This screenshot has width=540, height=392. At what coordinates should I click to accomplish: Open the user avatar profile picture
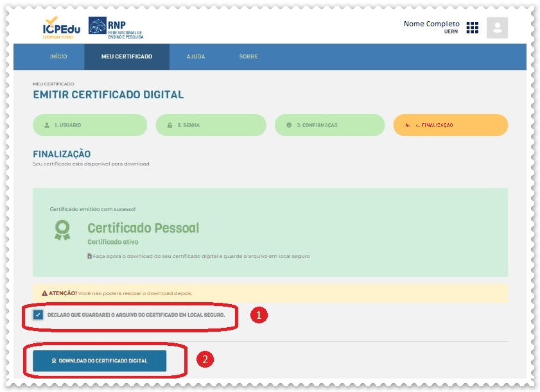point(497,28)
